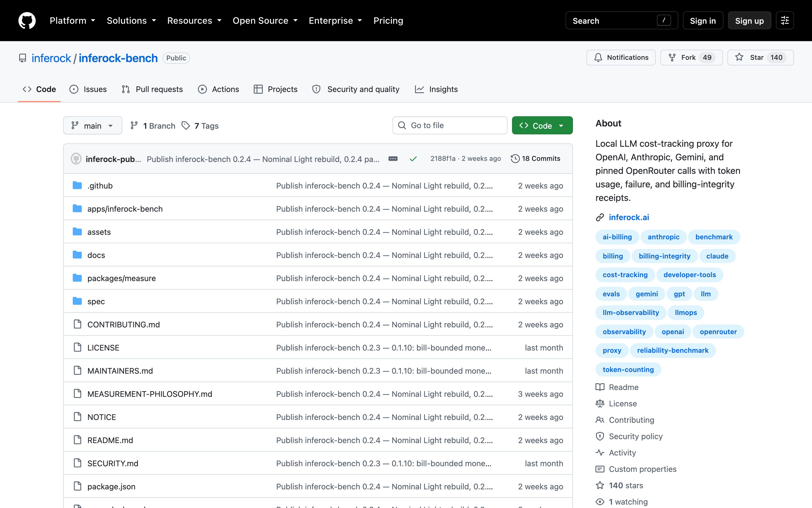Click the .github folder icon
This screenshot has width=812, height=508.
[x=77, y=185]
